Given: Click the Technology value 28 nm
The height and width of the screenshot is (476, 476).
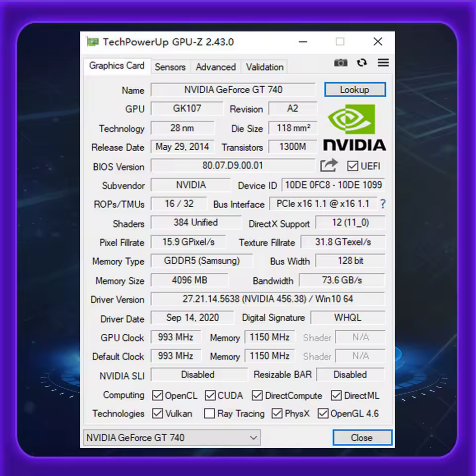Looking at the screenshot, I should (182, 128).
